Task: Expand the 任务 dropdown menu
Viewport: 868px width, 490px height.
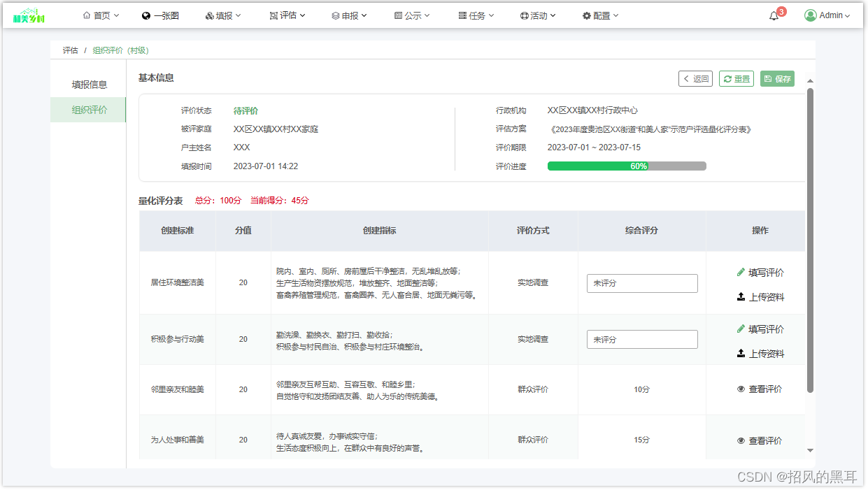Action: [x=491, y=15]
